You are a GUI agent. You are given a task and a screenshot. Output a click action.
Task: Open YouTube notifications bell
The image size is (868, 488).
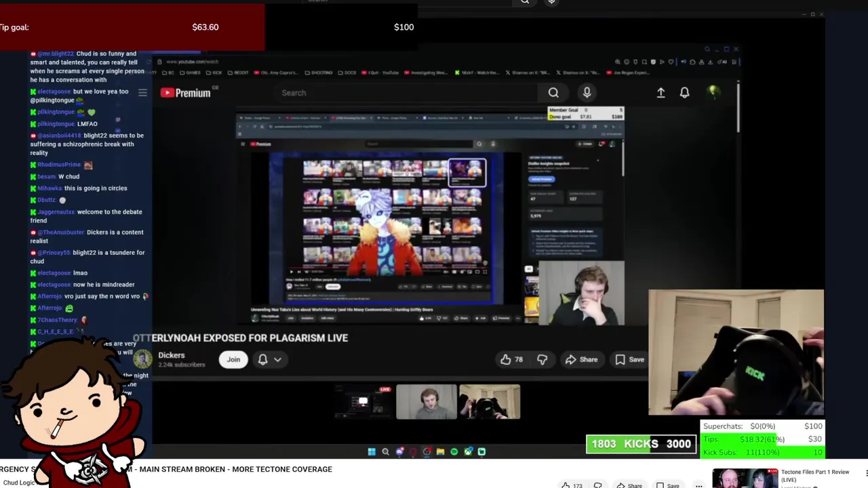point(685,93)
